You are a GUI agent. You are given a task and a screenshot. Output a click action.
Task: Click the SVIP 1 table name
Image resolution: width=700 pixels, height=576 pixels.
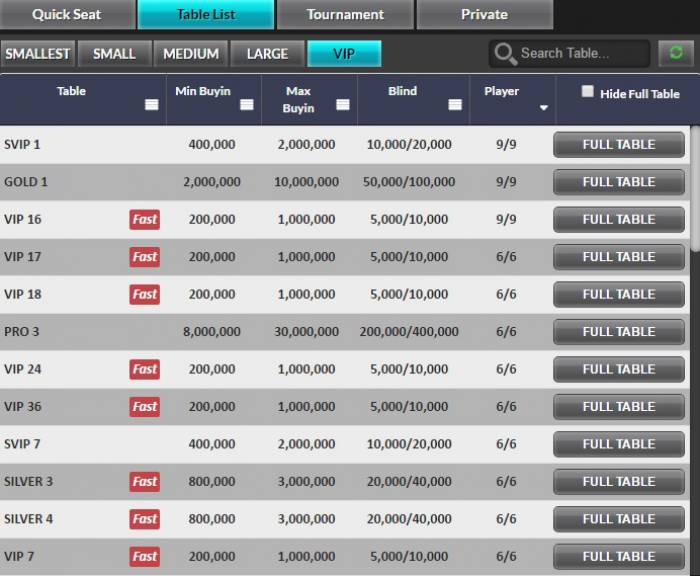22,145
